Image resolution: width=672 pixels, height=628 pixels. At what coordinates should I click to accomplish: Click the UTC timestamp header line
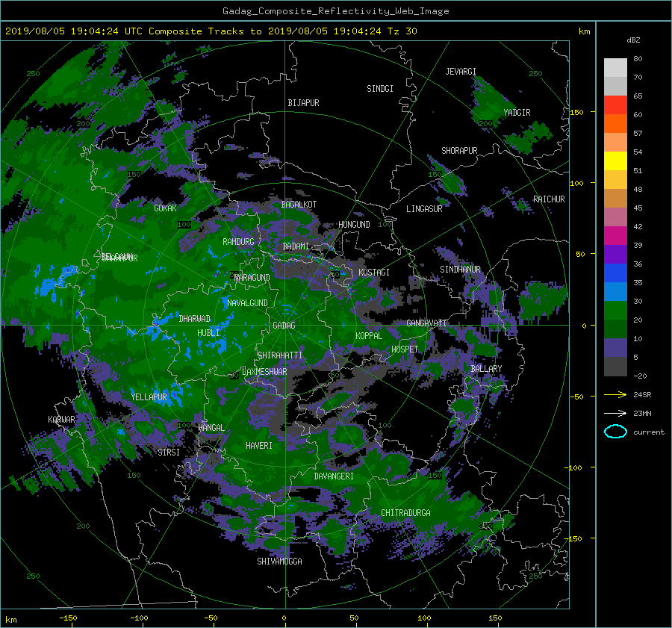(211, 31)
